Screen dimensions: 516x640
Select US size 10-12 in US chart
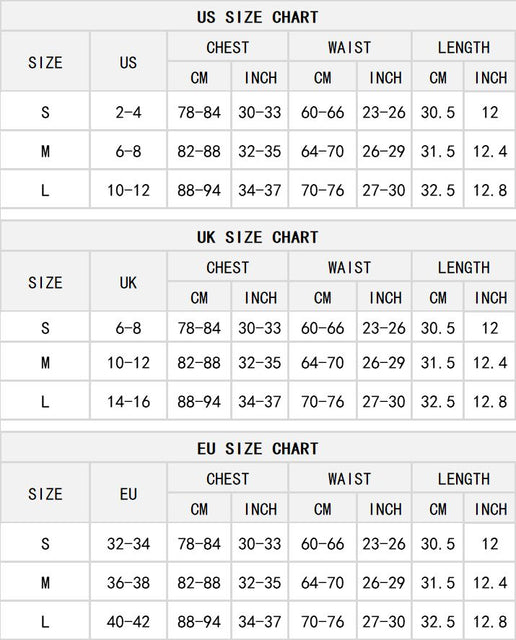pos(128,190)
